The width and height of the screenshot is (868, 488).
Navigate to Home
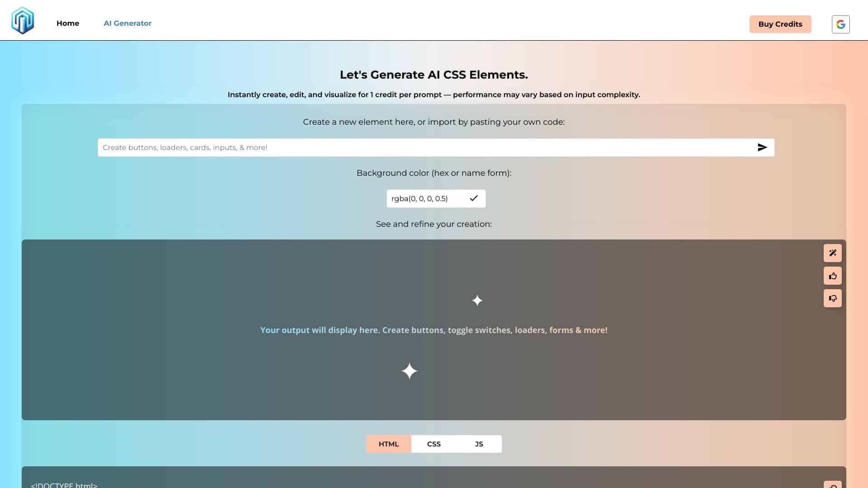pos(68,23)
